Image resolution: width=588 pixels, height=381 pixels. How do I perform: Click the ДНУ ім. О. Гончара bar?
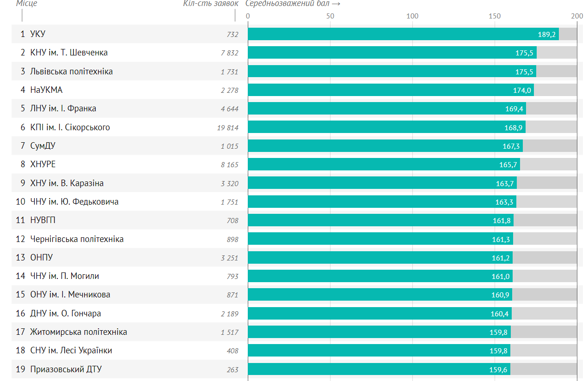pos(380,314)
